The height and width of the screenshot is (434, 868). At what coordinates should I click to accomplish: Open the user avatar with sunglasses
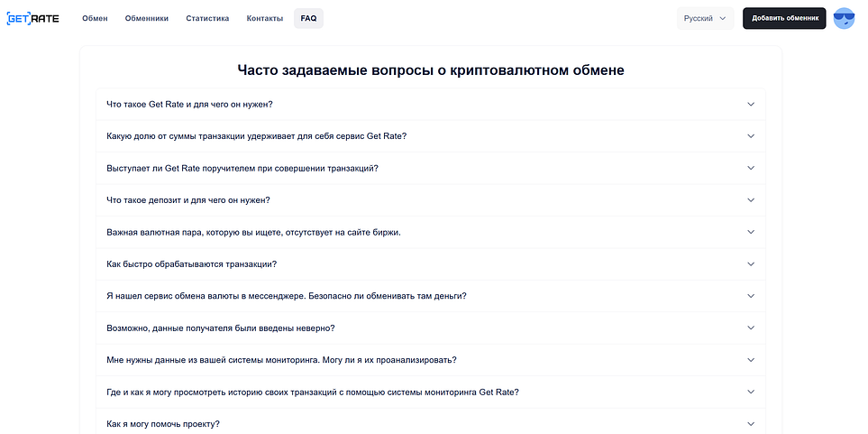[x=844, y=18]
